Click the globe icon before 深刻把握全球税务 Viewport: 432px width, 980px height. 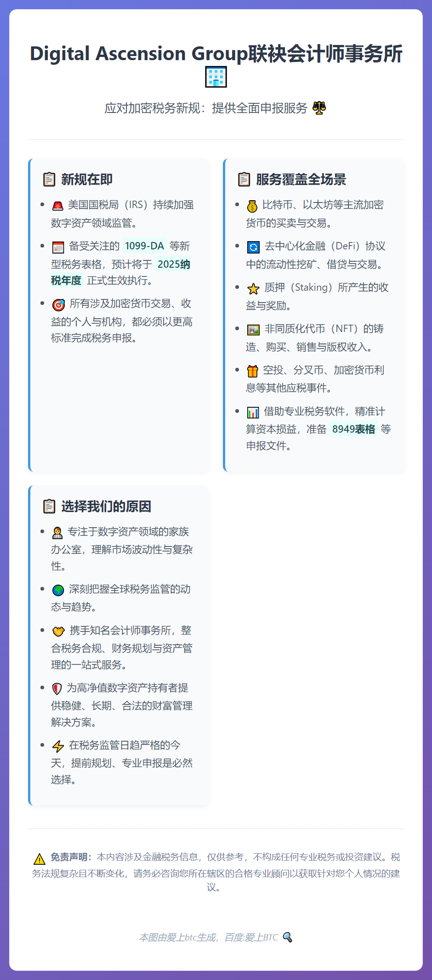pyautogui.click(x=58, y=590)
